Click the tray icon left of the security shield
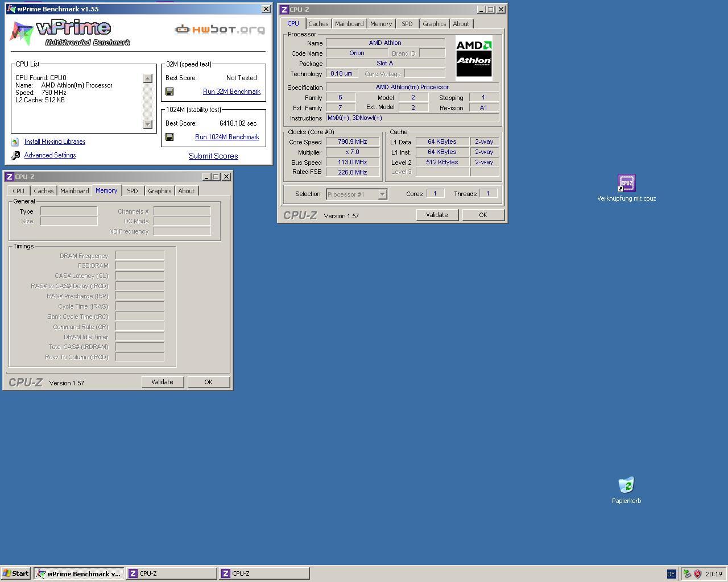728x582 pixels. coord(687,574)
